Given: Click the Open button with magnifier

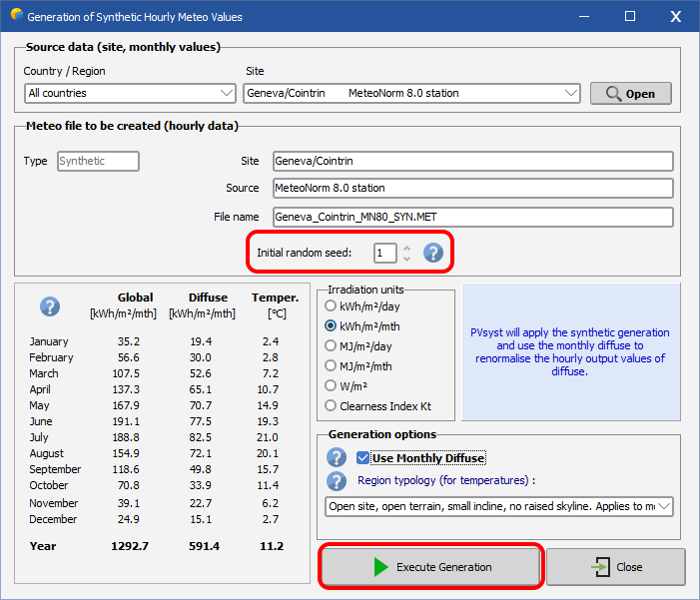Looking at the screenshot, I should (x=631, y=93).
